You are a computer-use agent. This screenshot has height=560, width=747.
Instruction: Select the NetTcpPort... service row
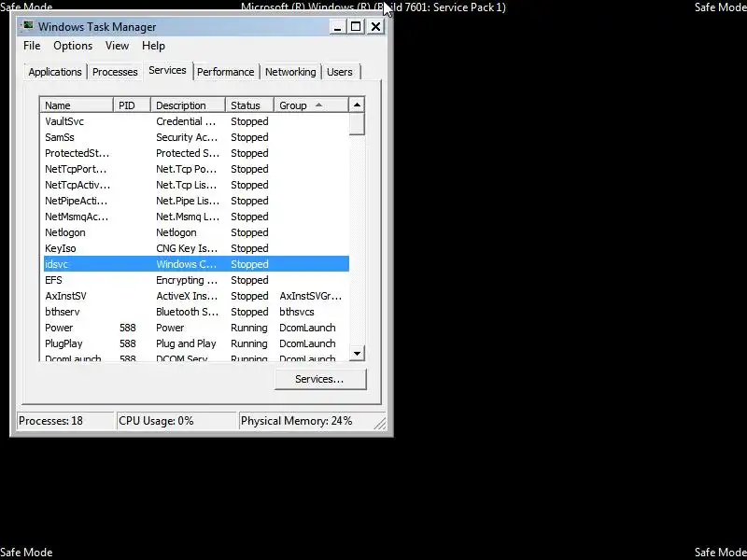tap(196, 169)
